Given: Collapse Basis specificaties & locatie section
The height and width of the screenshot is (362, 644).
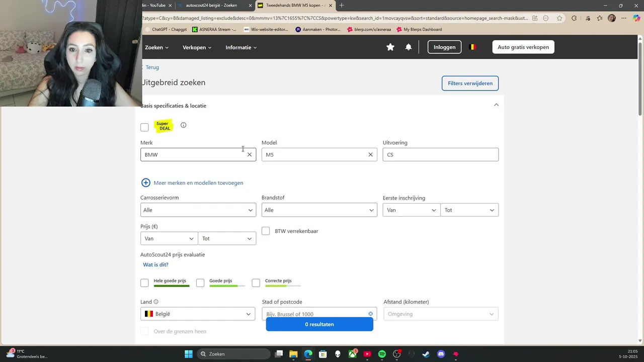Looking at the screenshot, I should [496, 105].
